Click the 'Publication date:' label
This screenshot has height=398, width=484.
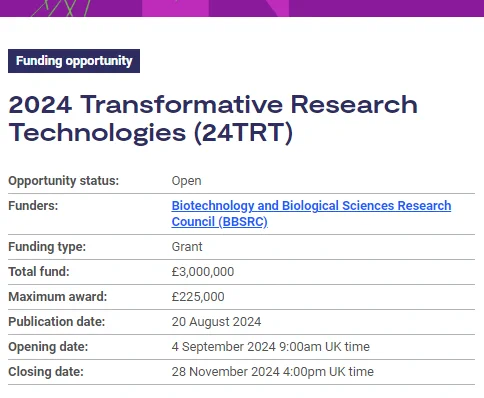57,322
